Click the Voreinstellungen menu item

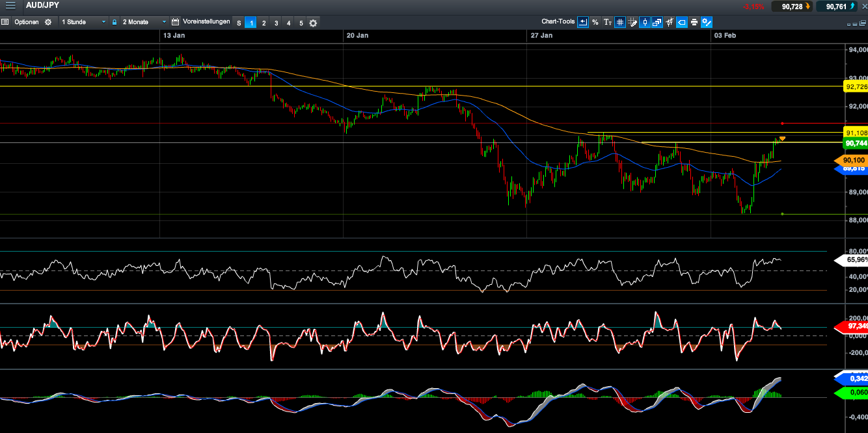(x=206, y=22)
